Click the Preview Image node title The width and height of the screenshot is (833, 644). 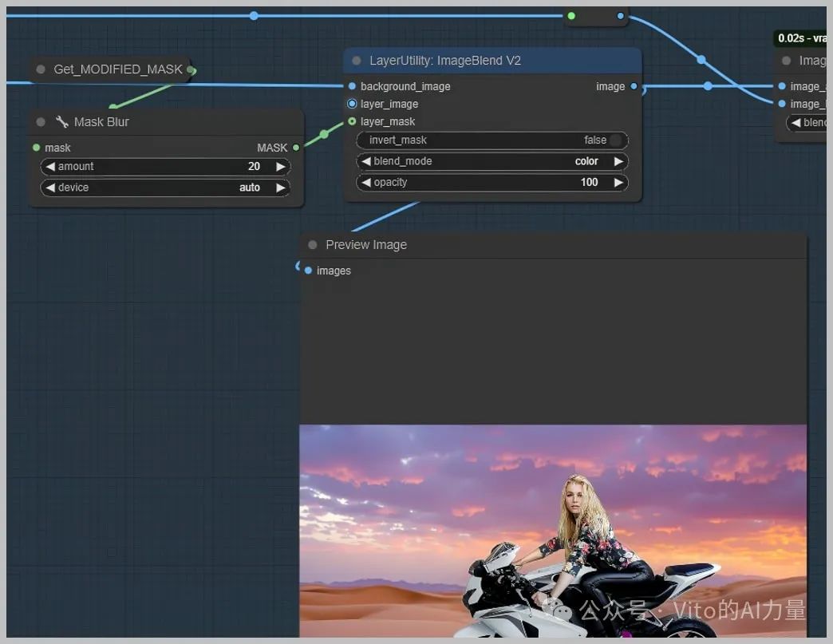[366, 244]
